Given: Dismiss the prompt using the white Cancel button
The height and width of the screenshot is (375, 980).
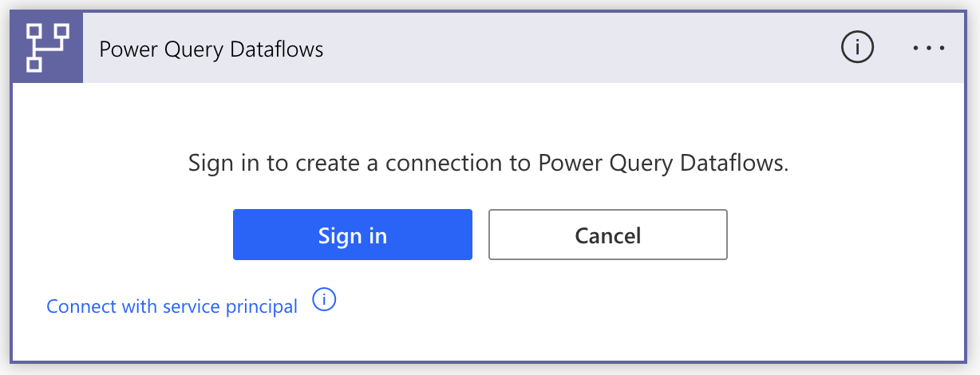Looking at the screenshot, I should [x=608, y=235].
